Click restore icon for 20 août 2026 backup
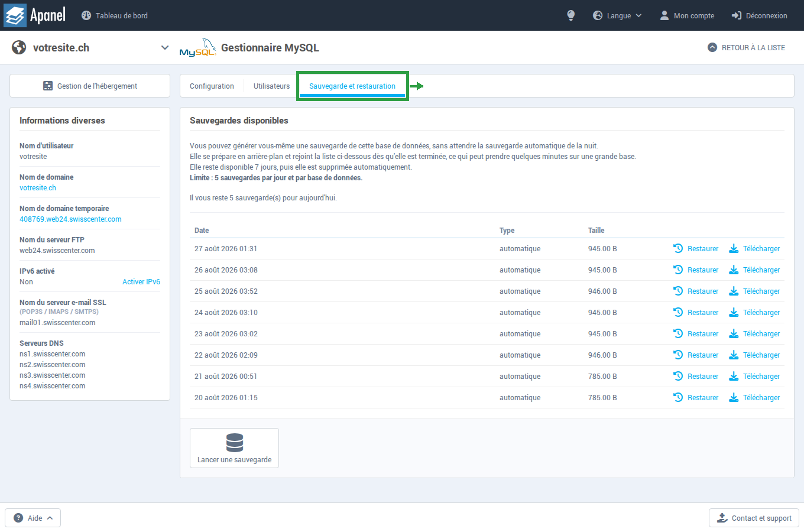This screenshot has width=804, height=532. pyautogui.click(x=678, y=397)
